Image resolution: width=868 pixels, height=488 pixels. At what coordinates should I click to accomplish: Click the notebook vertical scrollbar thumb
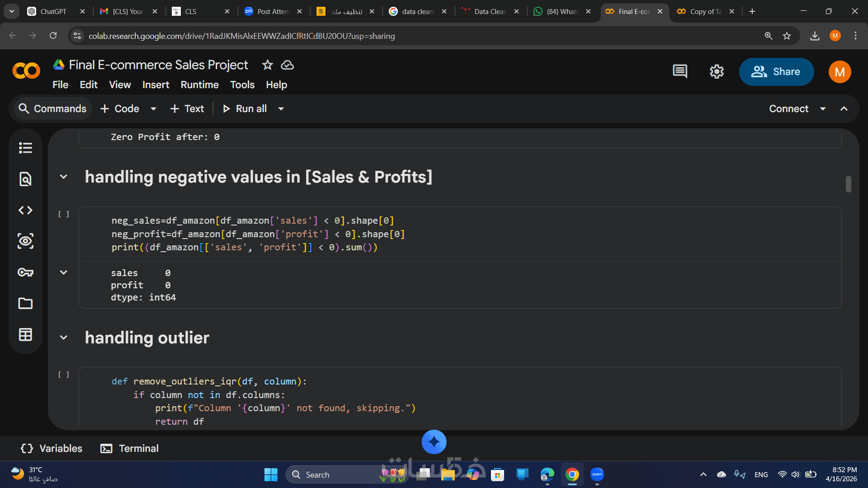pos(848,184)
